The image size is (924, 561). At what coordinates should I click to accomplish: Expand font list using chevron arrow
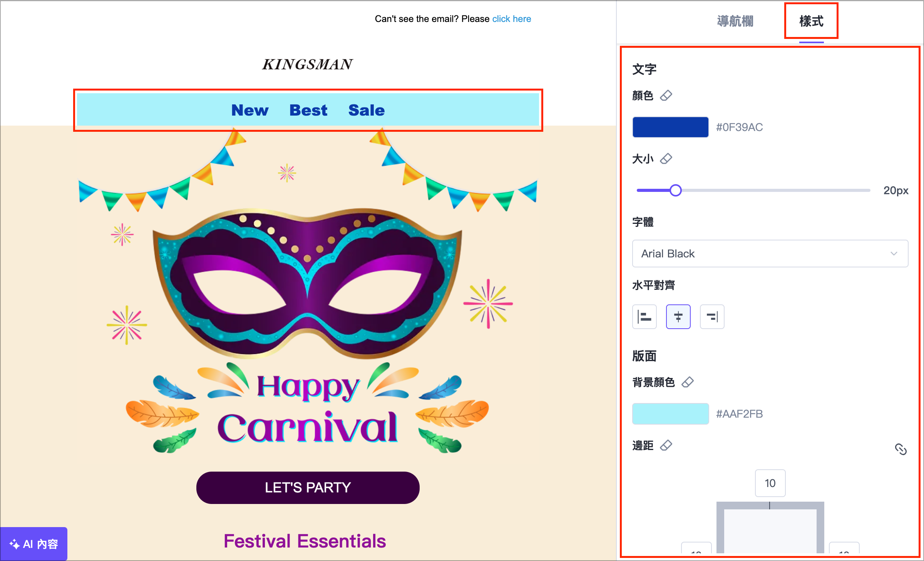pyautogui.click(x=894, y=254)
